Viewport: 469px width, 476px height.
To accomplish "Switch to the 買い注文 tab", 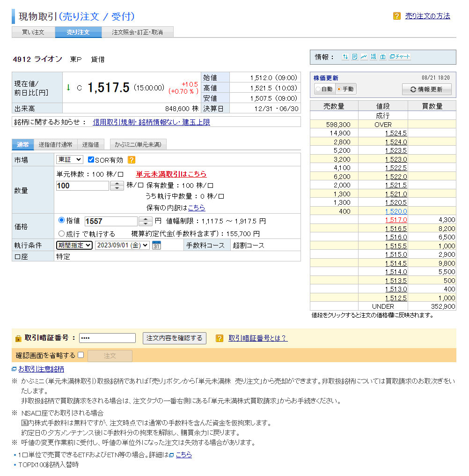I will pos(33,32).
